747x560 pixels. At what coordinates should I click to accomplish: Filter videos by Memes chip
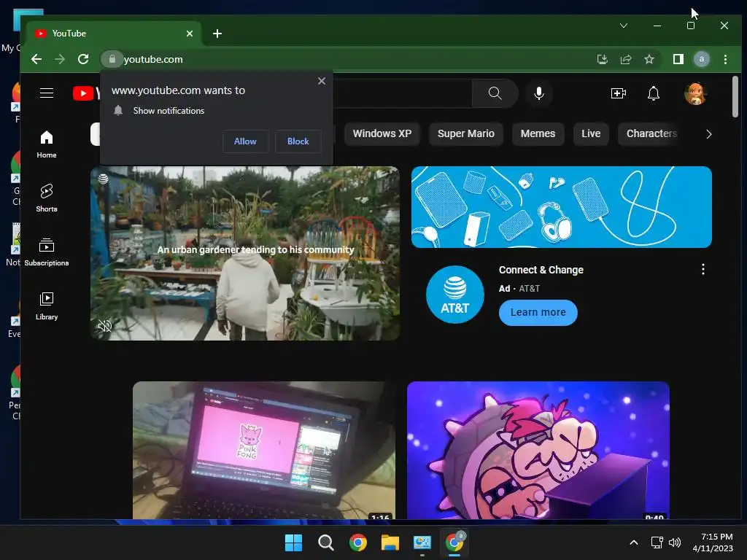pos(538,134)
